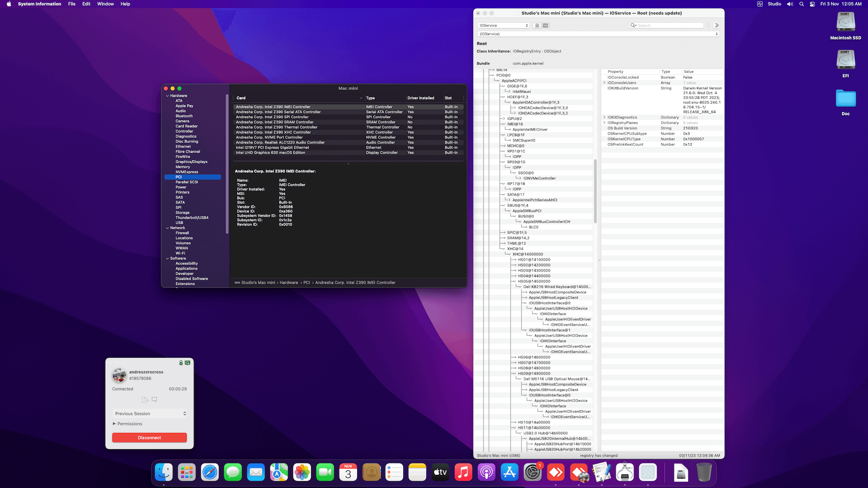Select the IONVMeController node in the tree

(539, 178)
